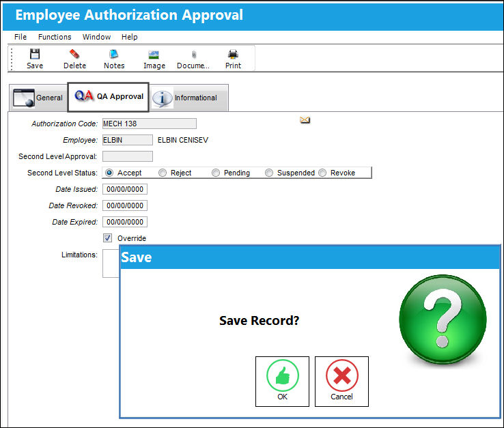The height and width of the screenshot is (428, 504).
Task: Click the red X Cancel button
Action: pos(341,382)
